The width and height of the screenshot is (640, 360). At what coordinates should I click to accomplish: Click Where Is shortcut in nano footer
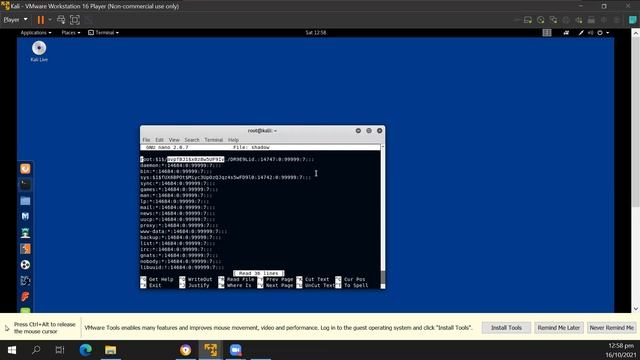[235, 285]
